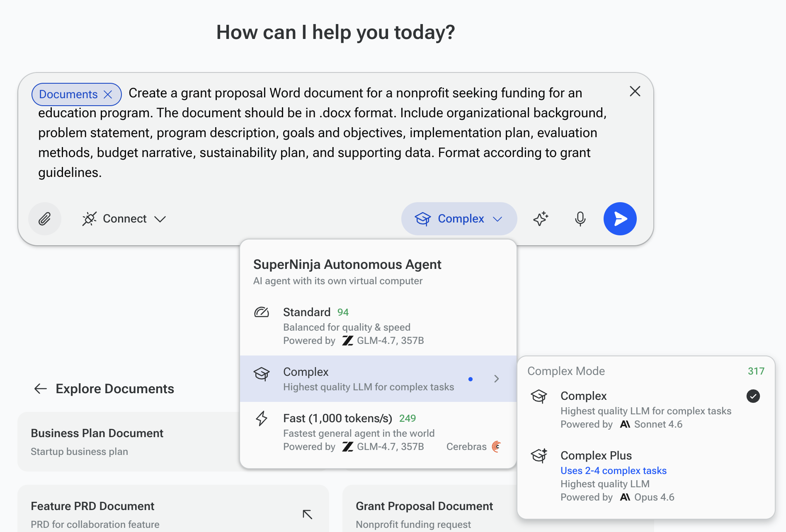Click the 317 credits count
Viewport: 786px width, 532px height.
click(x=756, y=371)
